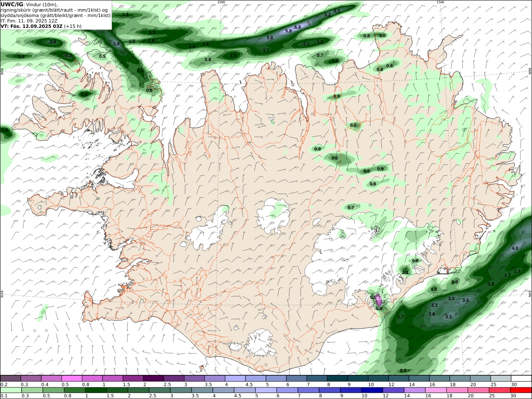Click upper scale swatch between 1 and 1.5
The width and height of the screenshot is (532, 399).
click(113, 378)
